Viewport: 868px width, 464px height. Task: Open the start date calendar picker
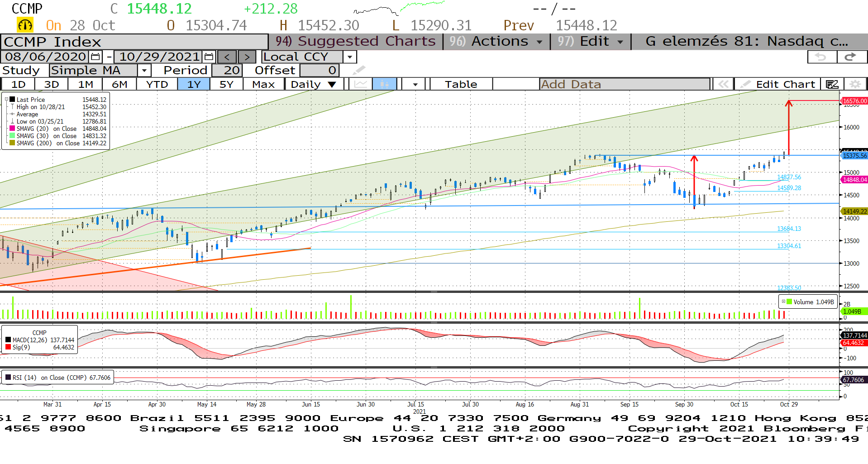(95, 57)
